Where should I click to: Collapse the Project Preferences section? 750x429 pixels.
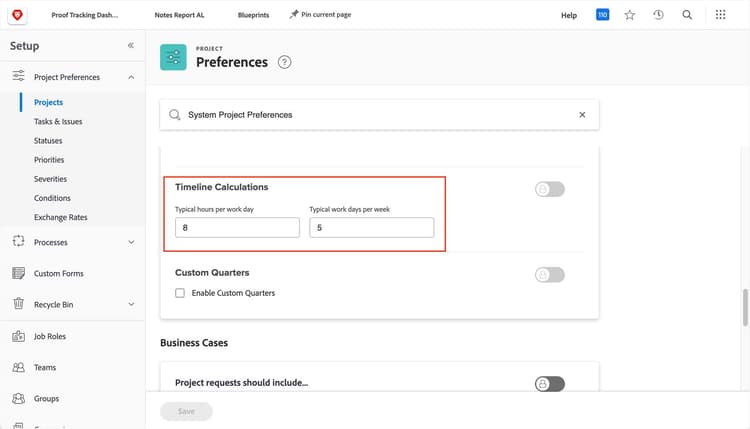pos(131,77)
